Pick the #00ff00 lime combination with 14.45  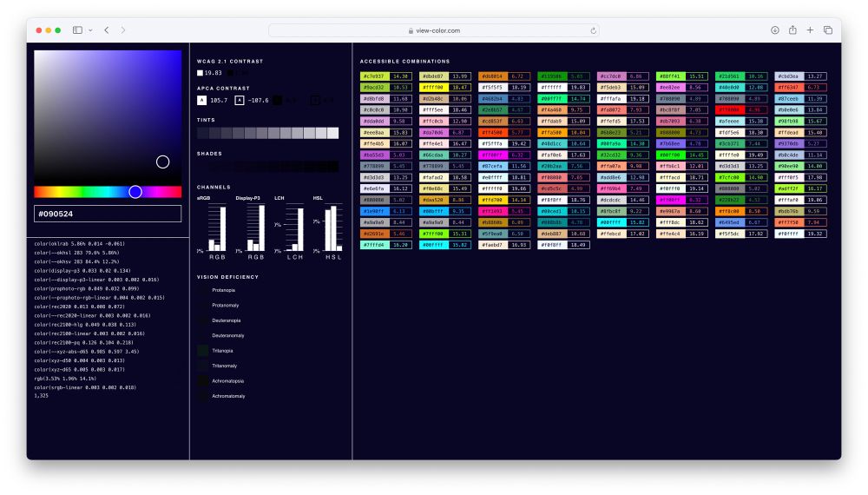682,155
